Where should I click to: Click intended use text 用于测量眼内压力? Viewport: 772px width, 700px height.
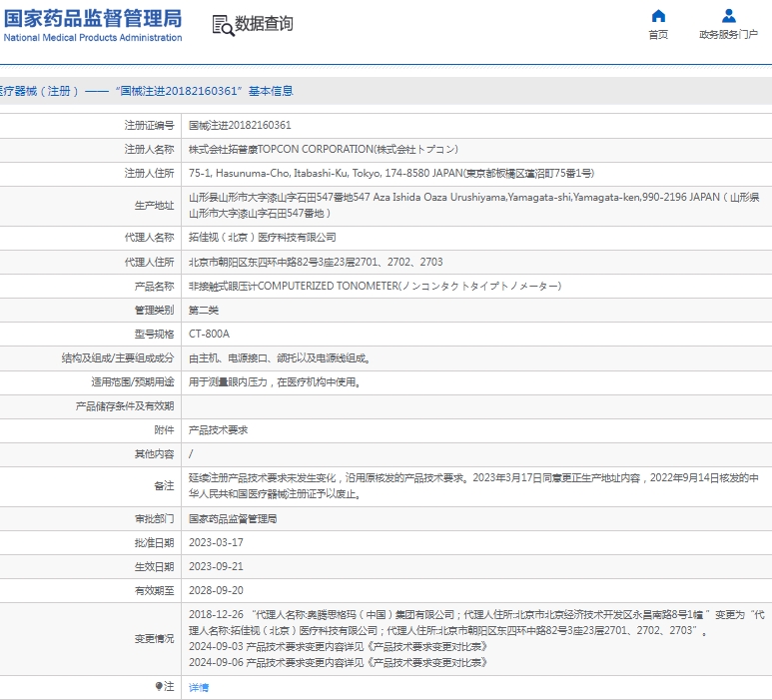(275, 382)
